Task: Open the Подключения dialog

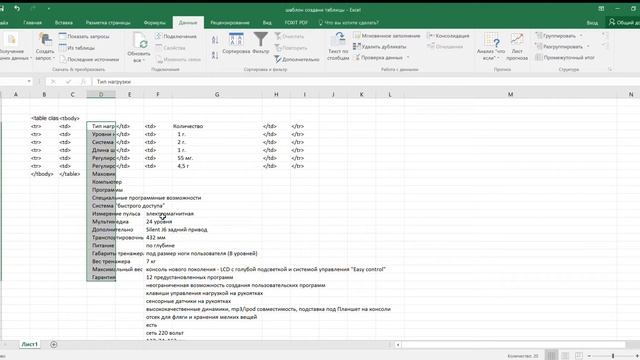Action: click(x=176, y=36)
